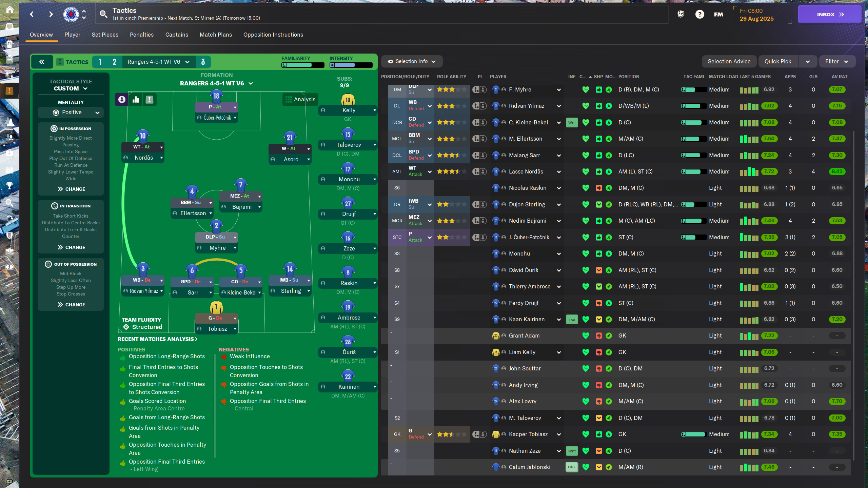Click the FM menu icon
Image resolution: width=868 pixels, height=488 pixels.
coord(718,14)
